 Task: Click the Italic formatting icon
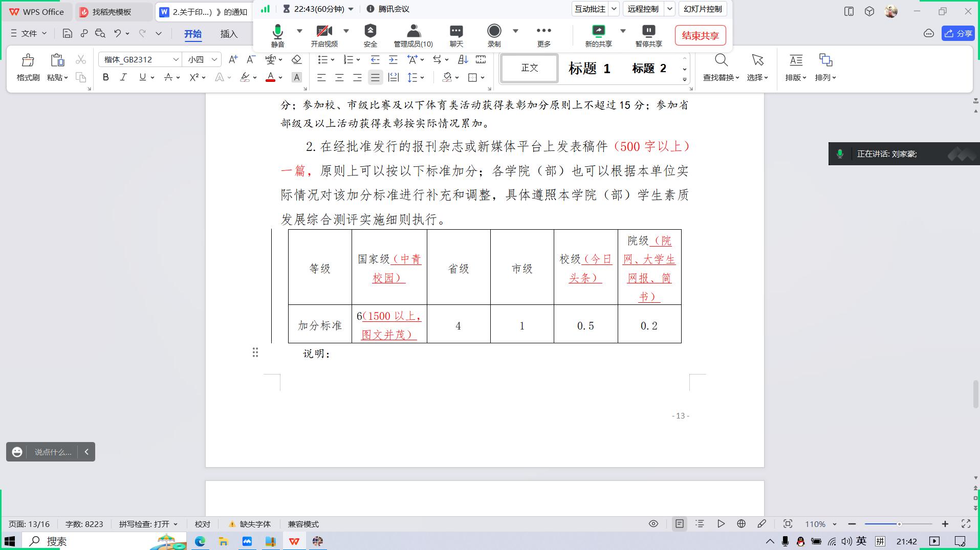tap(123, 77)
